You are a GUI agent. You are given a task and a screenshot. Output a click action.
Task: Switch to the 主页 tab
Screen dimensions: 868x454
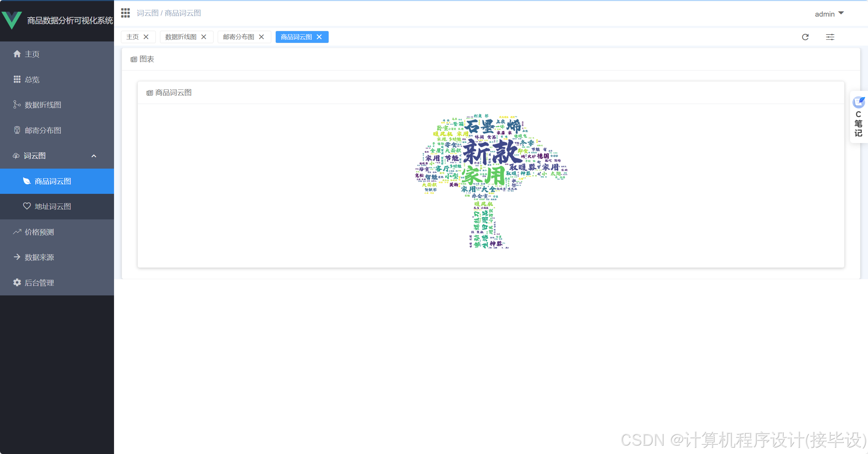[133, 37]
